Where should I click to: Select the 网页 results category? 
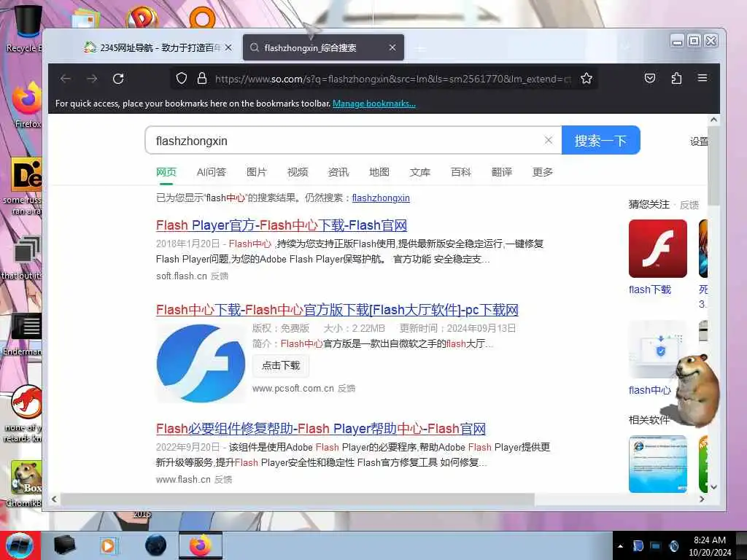166,172
